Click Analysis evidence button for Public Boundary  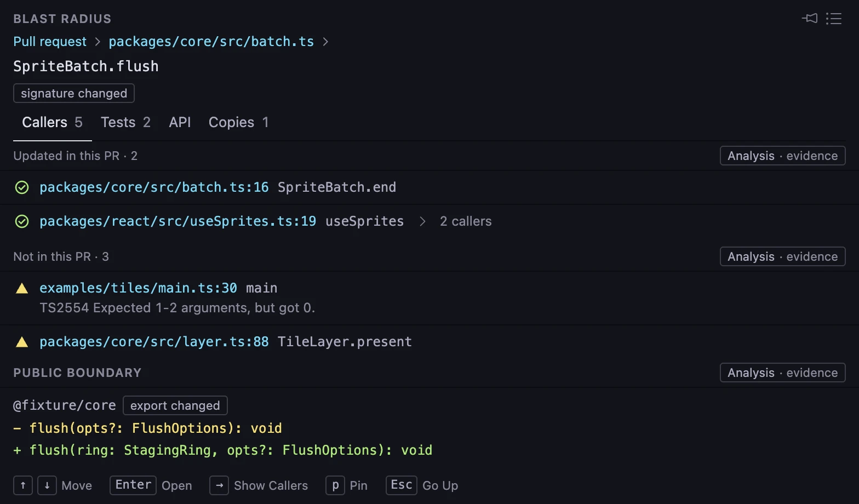click(782, 373)
